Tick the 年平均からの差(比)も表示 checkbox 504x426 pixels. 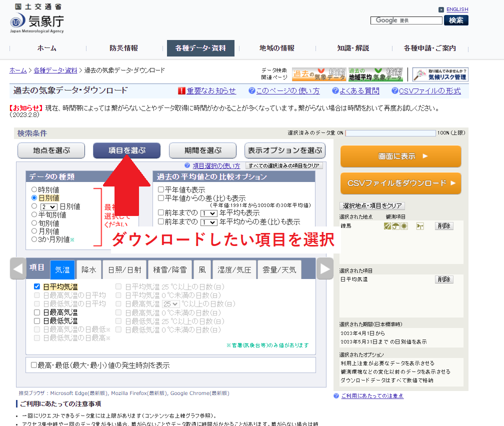tap(161, 221)
